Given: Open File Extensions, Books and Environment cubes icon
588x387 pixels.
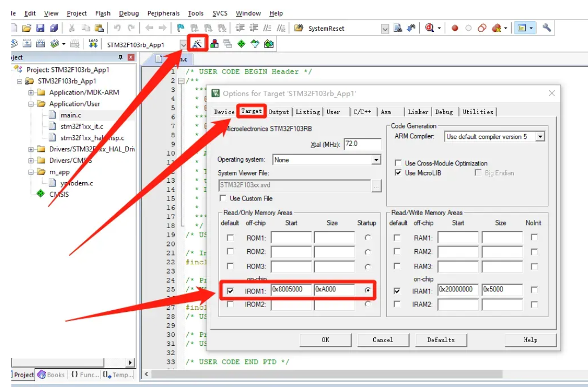Looking at the screenshot, I should click(214, 44).
